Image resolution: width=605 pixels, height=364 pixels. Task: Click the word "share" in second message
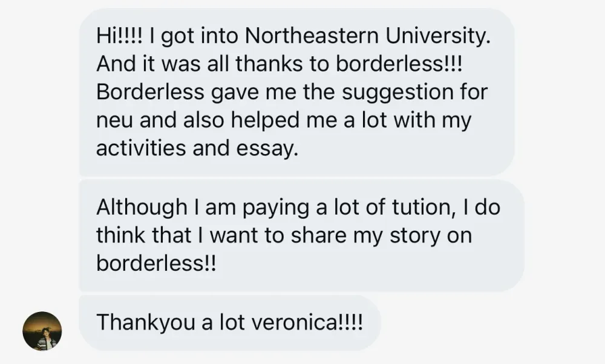click(324, 235)
